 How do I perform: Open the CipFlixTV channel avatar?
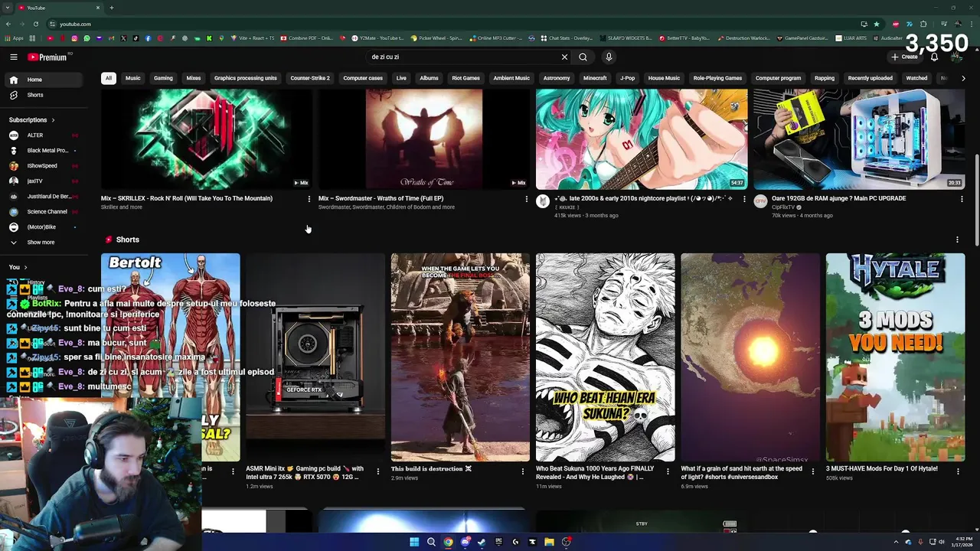coord(760,201)
